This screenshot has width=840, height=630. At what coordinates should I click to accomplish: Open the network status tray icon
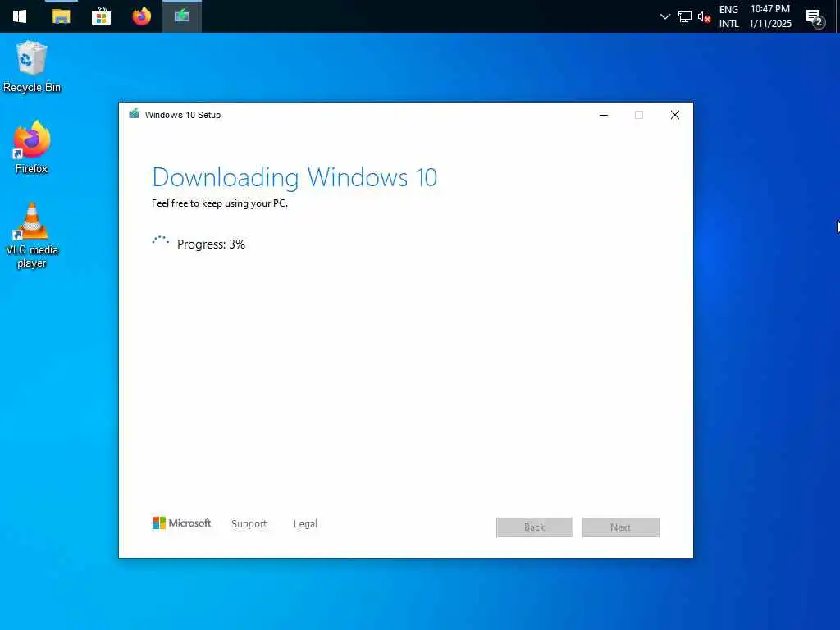click(x=685, y=16)
